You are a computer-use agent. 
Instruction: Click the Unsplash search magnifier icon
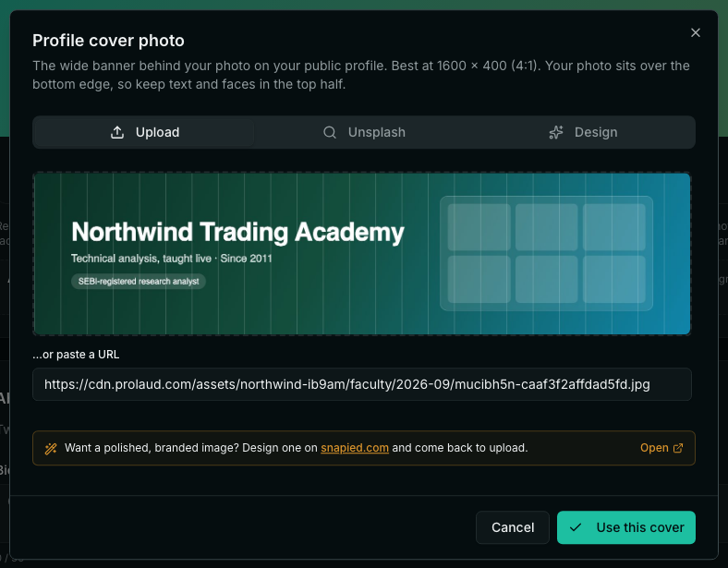coord(330,132)
